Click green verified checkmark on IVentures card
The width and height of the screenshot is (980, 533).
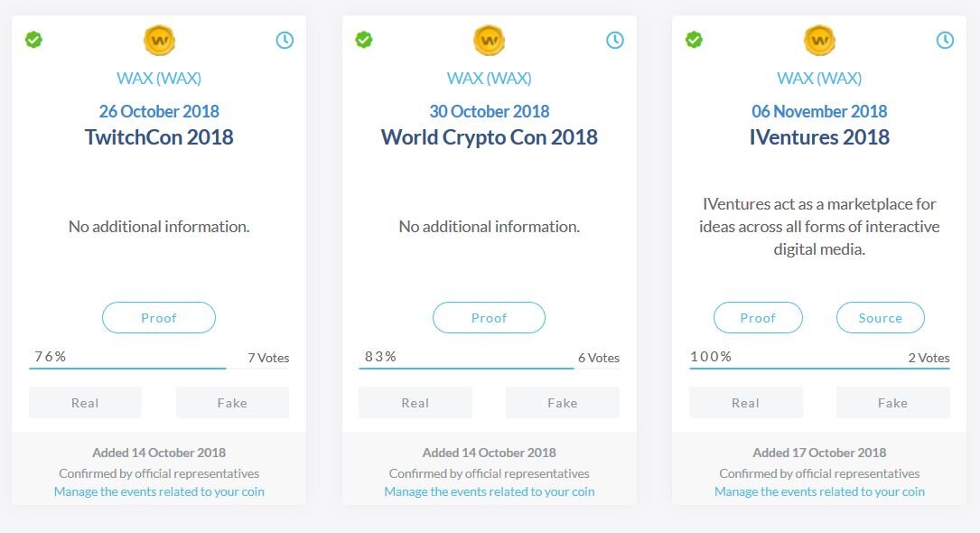pyautogui.click(x=694, y=40)
